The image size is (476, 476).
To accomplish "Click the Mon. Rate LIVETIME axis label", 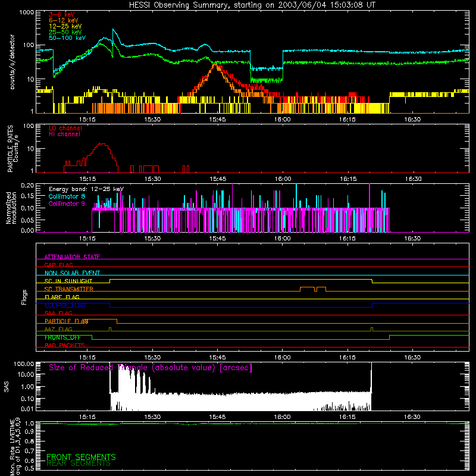I will tap(15, 447).
